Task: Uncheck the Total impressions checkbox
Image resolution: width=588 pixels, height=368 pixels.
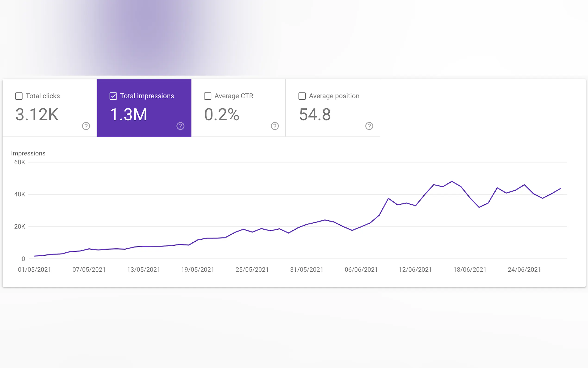Action: (x=113, y=96)
